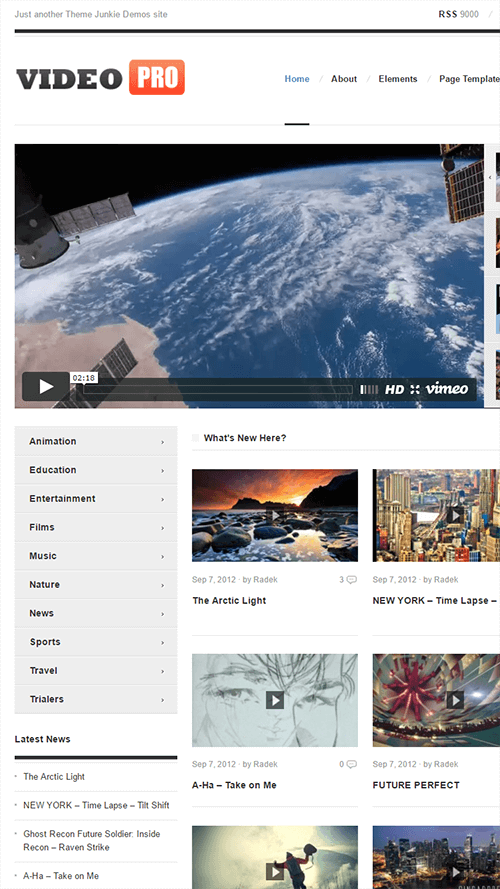Open Latest News item Ghost Recon Future Soldier
Screen dimensions: 500x889
92,840
